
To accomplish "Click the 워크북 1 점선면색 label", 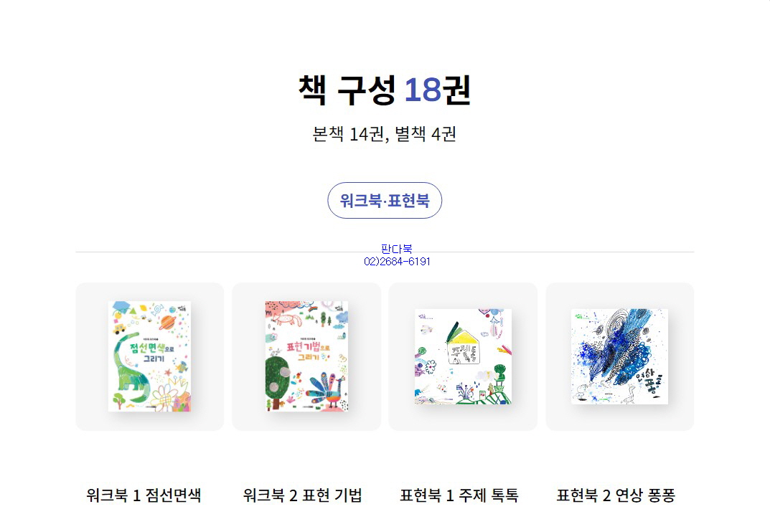I will click(144, 495).
